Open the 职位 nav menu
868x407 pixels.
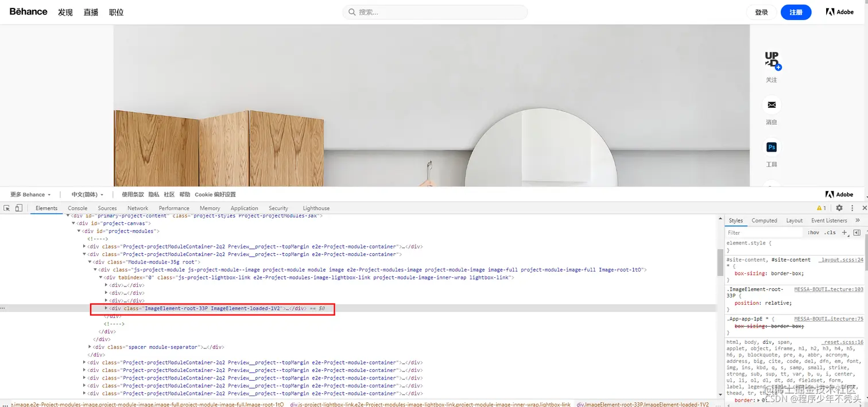[117, 12]
